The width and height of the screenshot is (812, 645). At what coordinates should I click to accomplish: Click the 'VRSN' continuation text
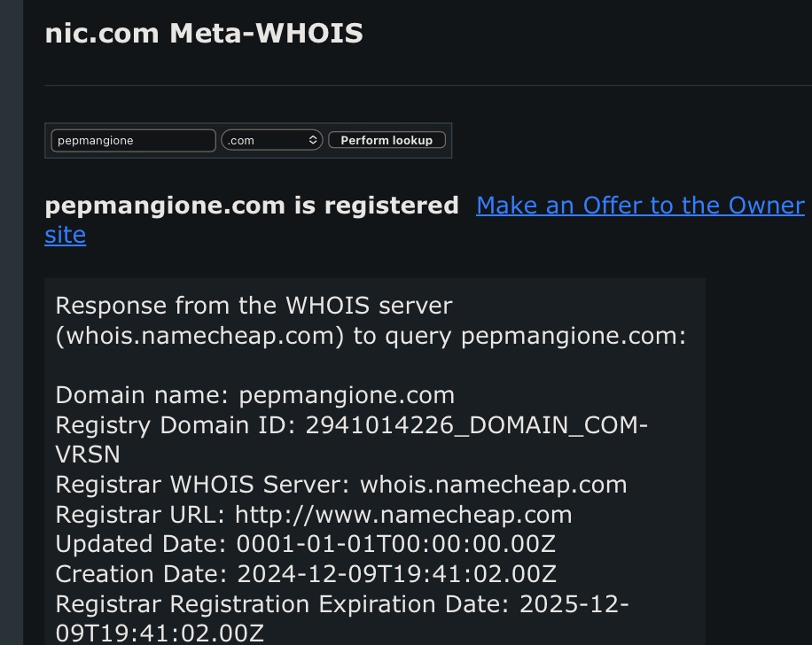(x=87, y=455)
